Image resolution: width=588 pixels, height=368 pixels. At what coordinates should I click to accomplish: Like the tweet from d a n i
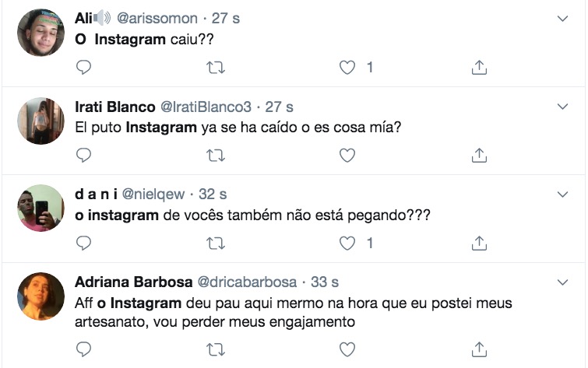pyautogui.click(x=347, y=244)
